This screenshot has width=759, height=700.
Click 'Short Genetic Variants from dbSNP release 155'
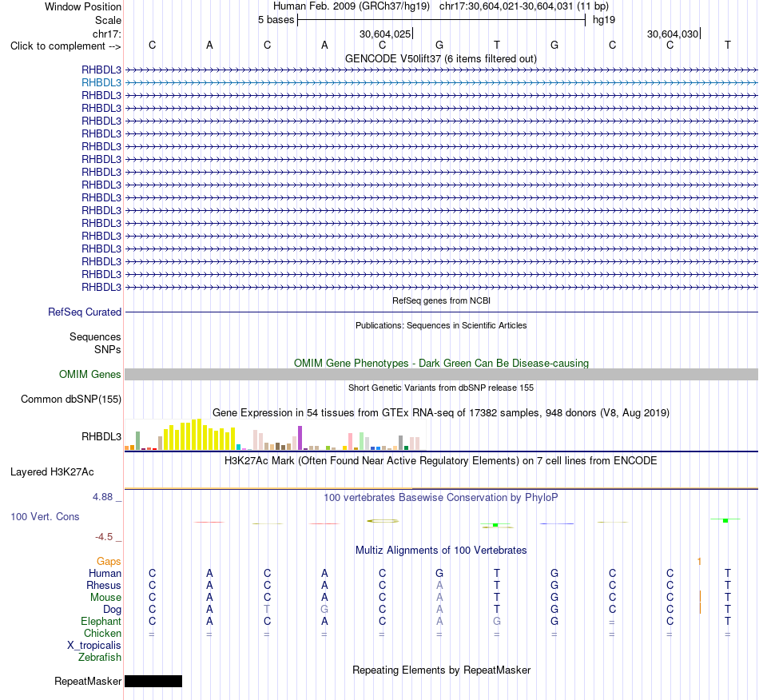pos(441,388)
